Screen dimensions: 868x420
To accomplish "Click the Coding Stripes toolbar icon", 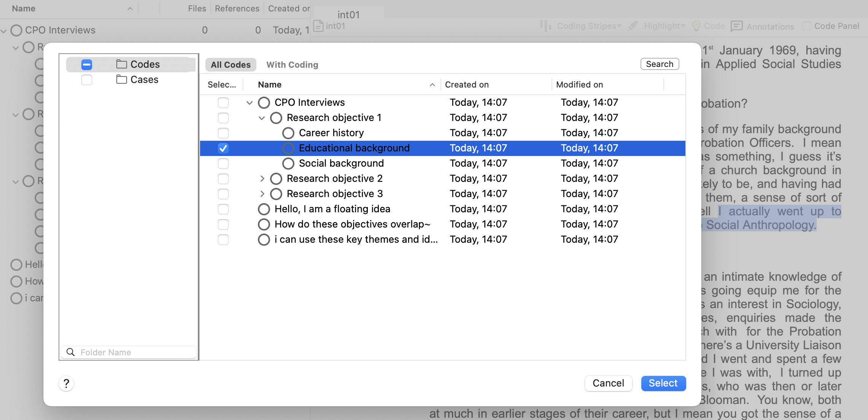I will [545, 26].
